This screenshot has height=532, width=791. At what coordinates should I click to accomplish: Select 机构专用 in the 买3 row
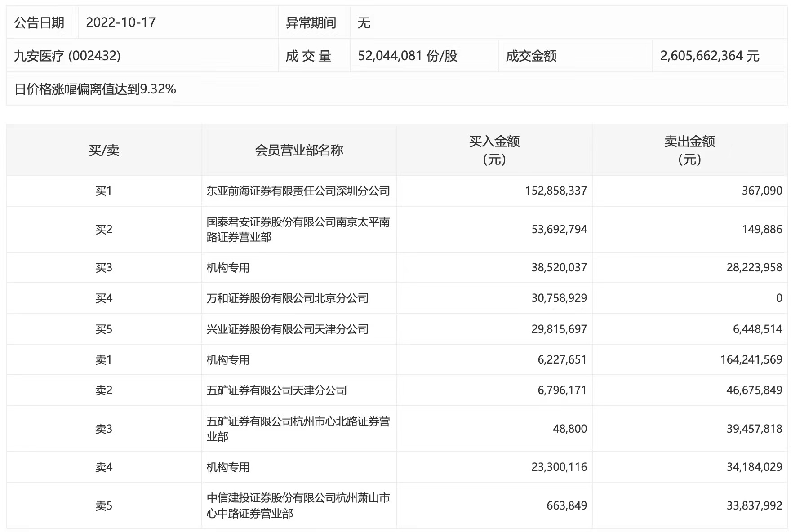click(x=228, y=267)
